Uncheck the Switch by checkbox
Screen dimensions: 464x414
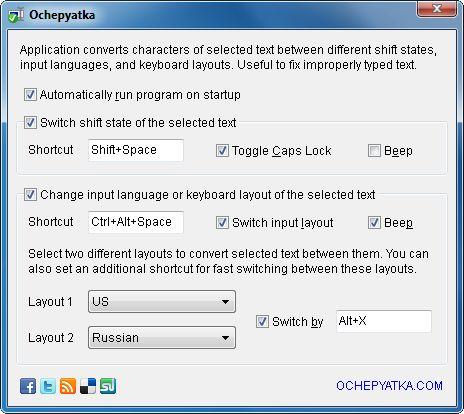coord(262,322)
